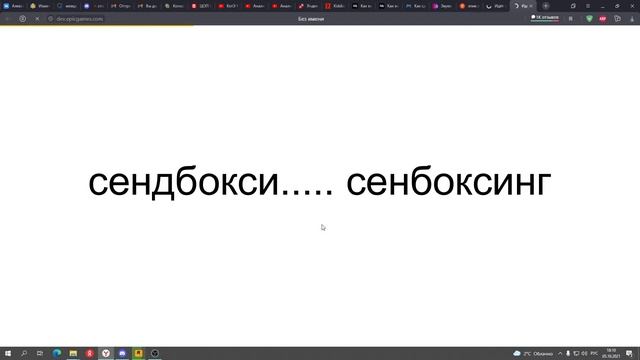Launch Microsoft Edge from the taskbar

pyautogui.click(x=57, y=353)
